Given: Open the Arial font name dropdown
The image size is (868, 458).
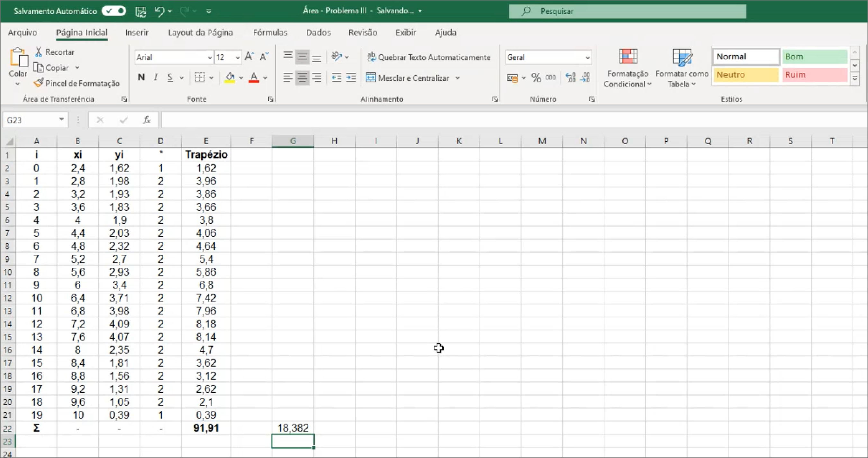Looking at the screenshot, I should 210,58.
